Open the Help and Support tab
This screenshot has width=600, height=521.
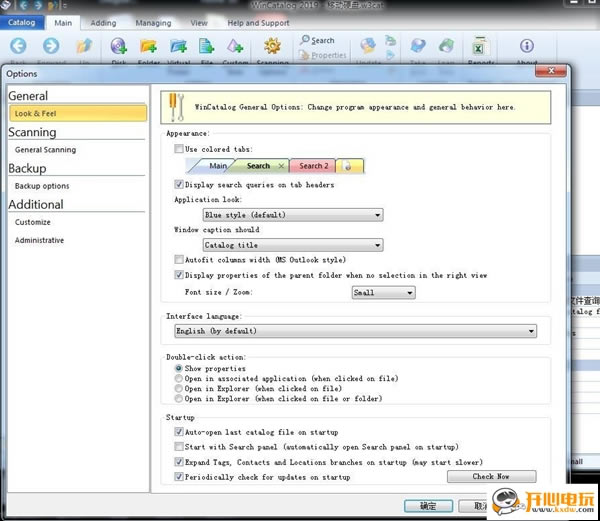(258, 22)
